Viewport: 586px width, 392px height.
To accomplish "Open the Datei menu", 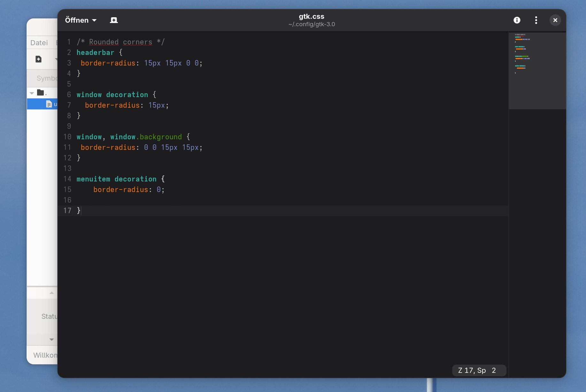I will (39, 43).
